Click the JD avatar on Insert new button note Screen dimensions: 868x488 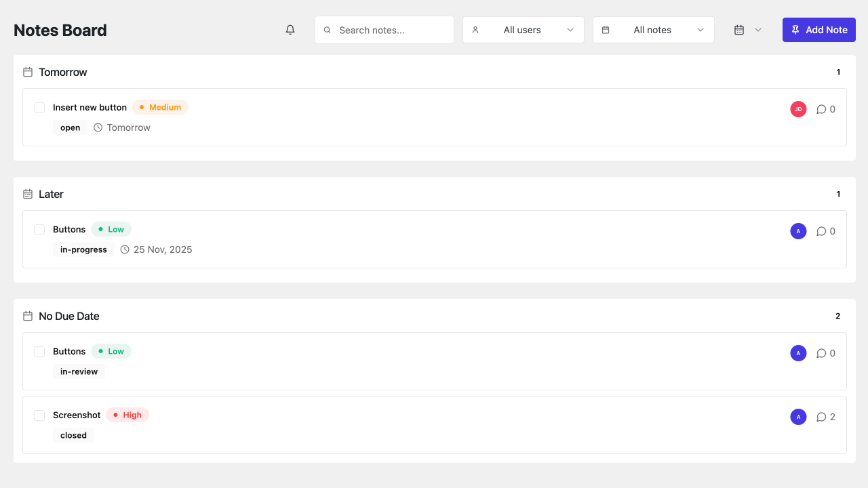click(798, 109)
